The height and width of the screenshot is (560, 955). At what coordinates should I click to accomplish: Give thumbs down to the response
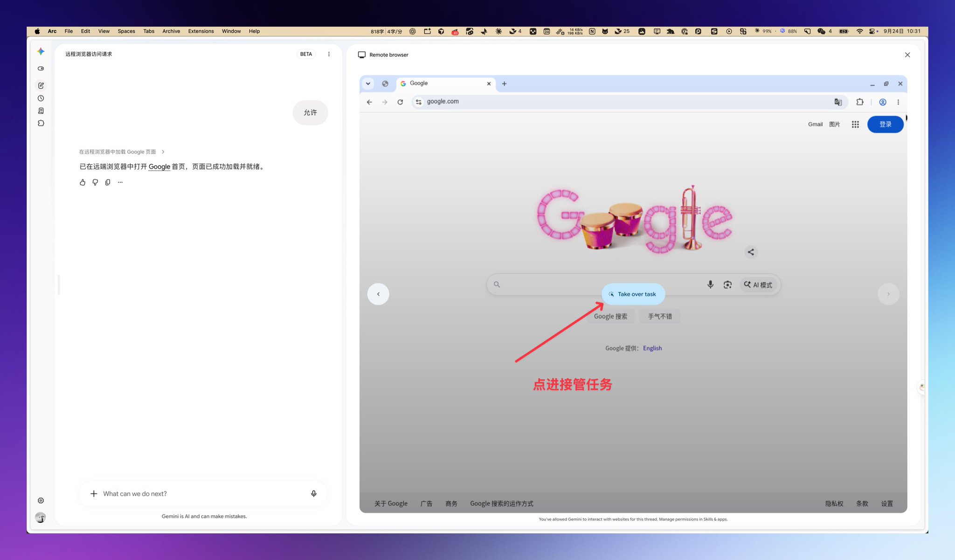tap(95, 182)
